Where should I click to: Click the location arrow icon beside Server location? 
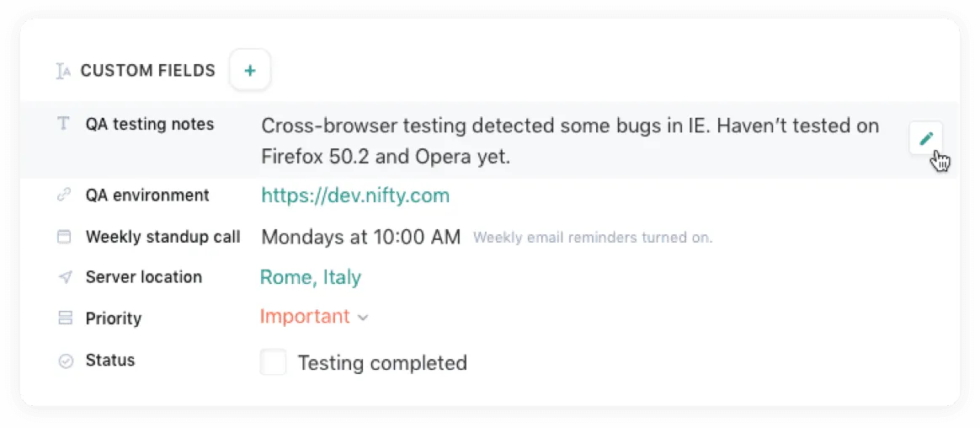click(64, 277)
